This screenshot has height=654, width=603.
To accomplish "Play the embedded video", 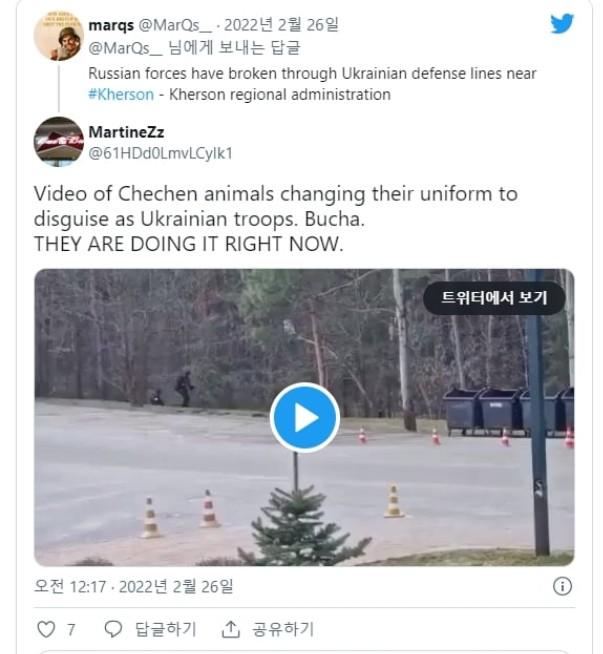I will pos(305,418).
